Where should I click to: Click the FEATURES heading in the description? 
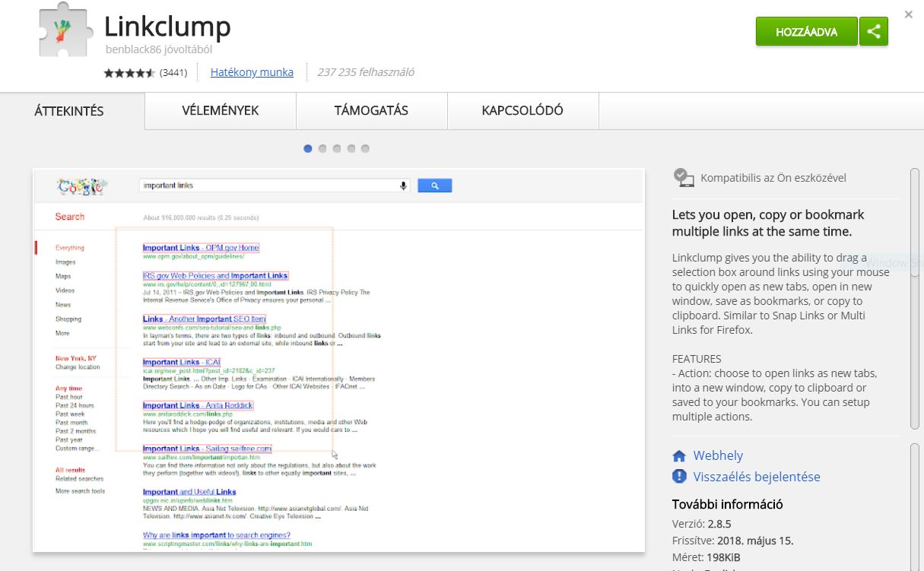pos(697,359)
